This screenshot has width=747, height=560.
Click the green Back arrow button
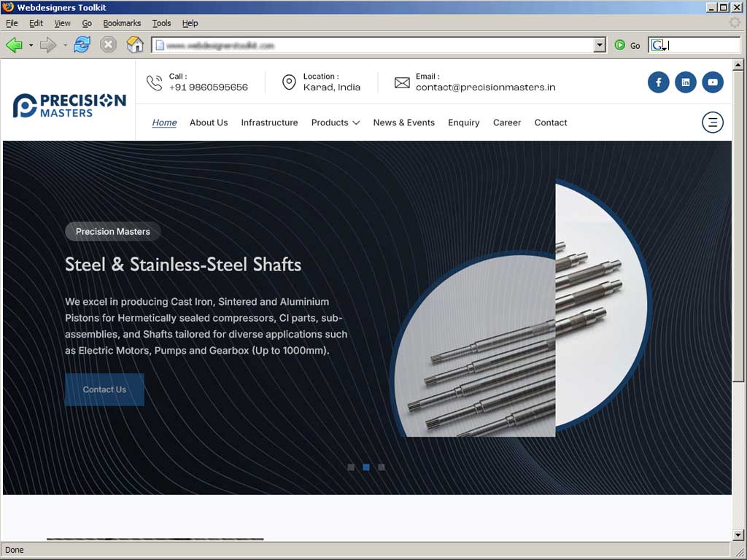click(15, 45)
